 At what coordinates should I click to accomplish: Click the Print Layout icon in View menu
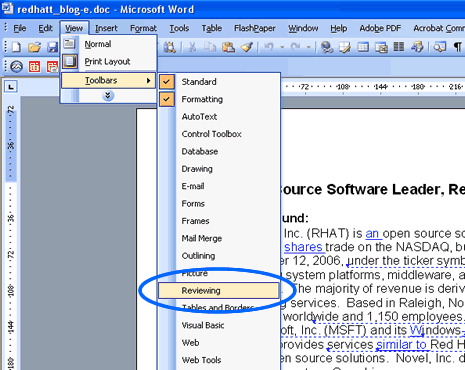[70, 61]
